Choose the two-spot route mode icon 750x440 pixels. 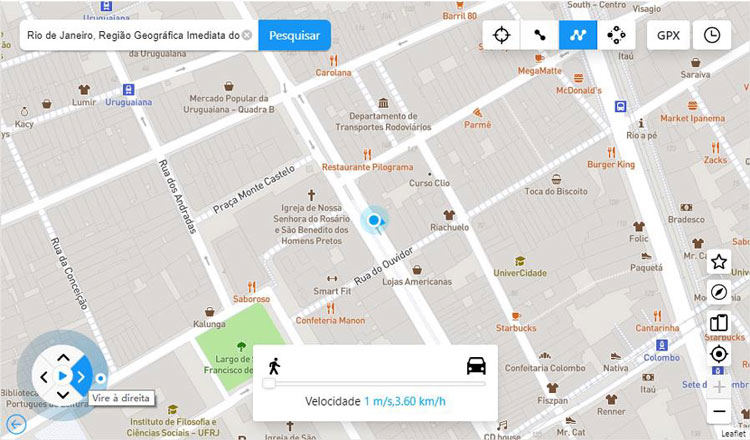tap(540, 35)
